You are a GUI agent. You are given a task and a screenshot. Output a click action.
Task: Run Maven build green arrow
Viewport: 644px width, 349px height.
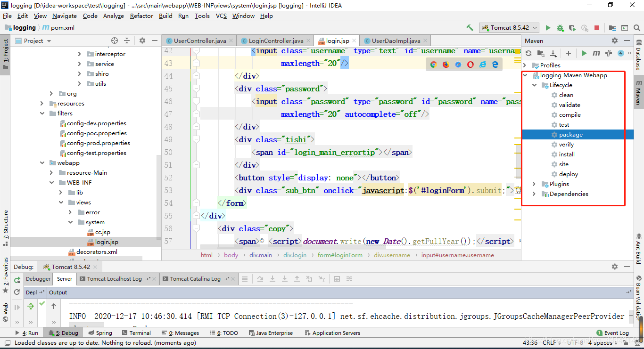(584, 53)
